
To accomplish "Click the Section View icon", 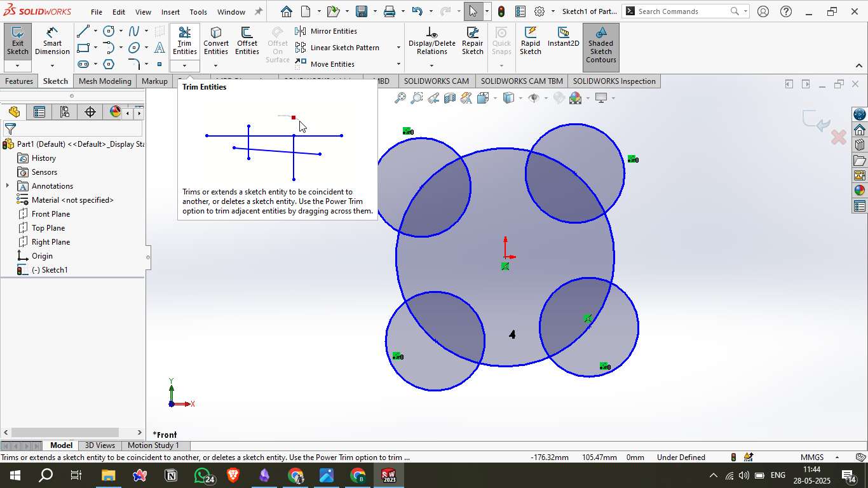I will [450, 98].
